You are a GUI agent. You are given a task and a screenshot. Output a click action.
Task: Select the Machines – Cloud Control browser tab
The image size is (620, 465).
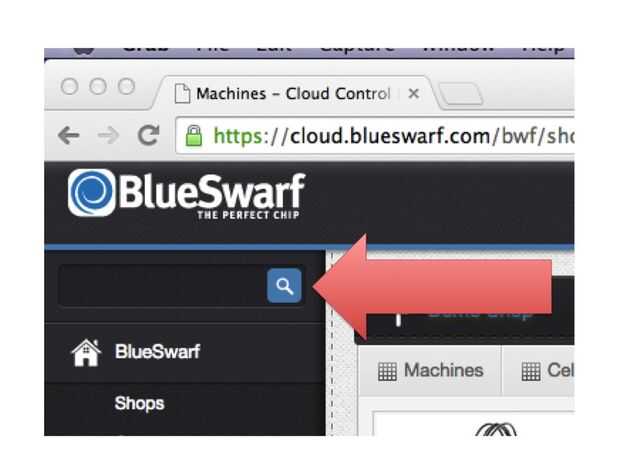295,93
